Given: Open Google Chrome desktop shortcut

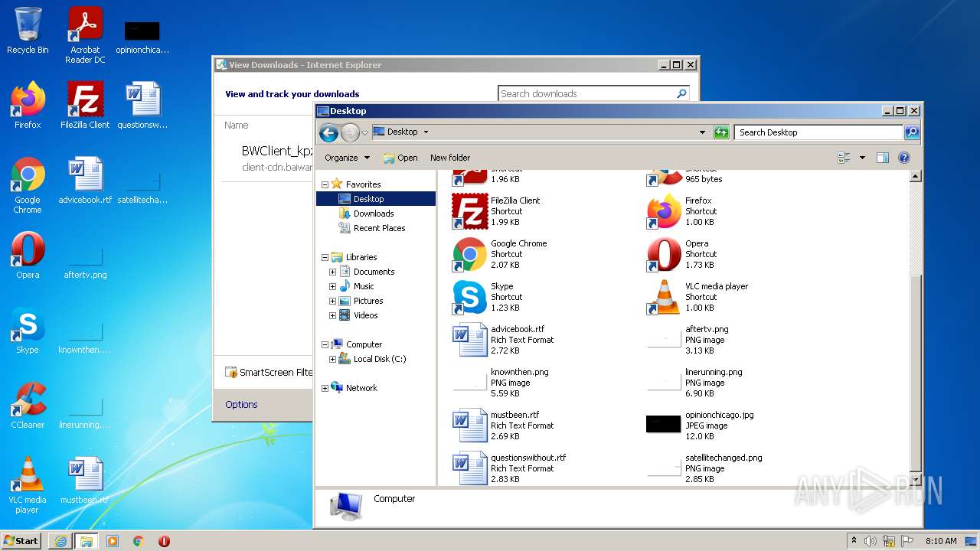Looking at the screenshot, I should coord(28,185).
